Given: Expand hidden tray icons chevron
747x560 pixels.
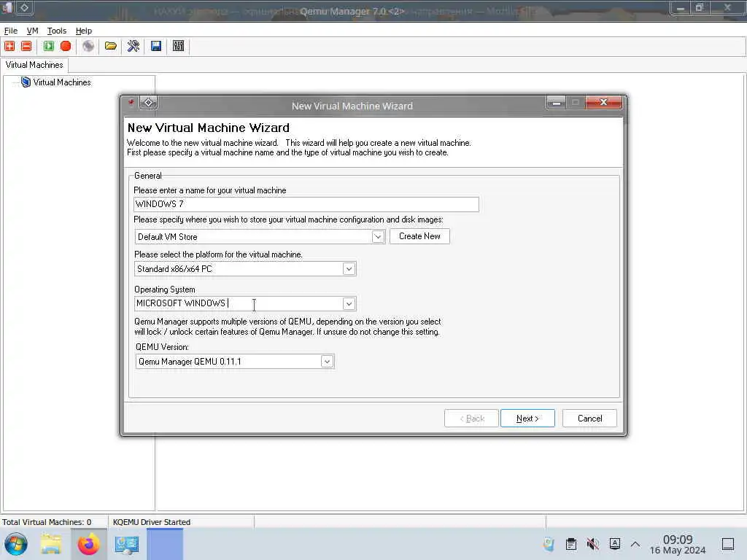Looking at the screenshot, I should pyautogui.click(x=635, y=544).
